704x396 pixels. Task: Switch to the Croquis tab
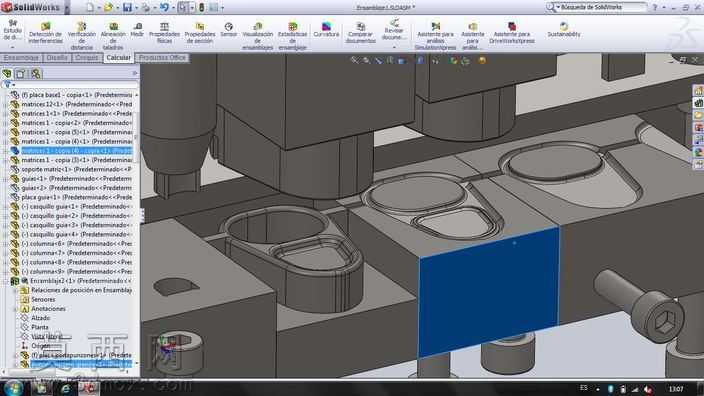[x=87, y=57]
